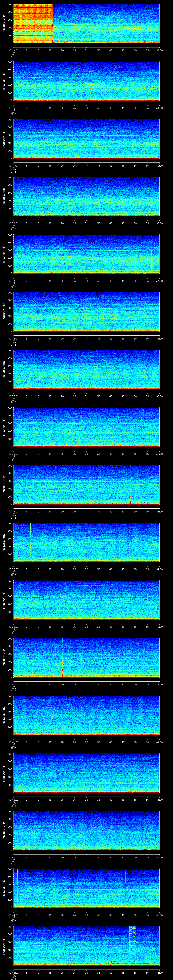173x980 pixels.
Task: Click the "10:46:00" end time label
Action: click(x=160, y=972)
